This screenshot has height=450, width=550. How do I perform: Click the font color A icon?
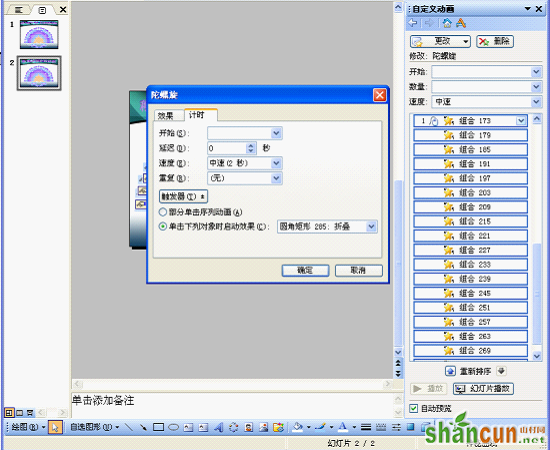point(343,427)
